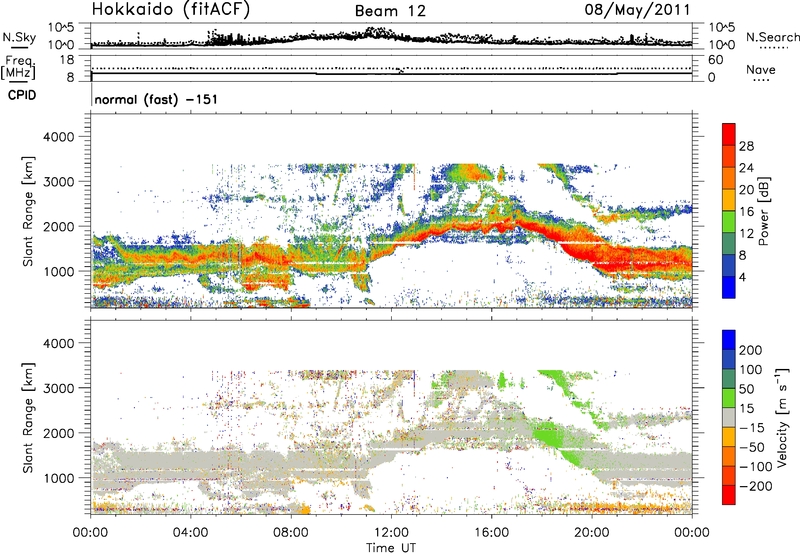800x554 pixels.
Task: Click the "24" power color bar label
Action: (x=746, y=168)
